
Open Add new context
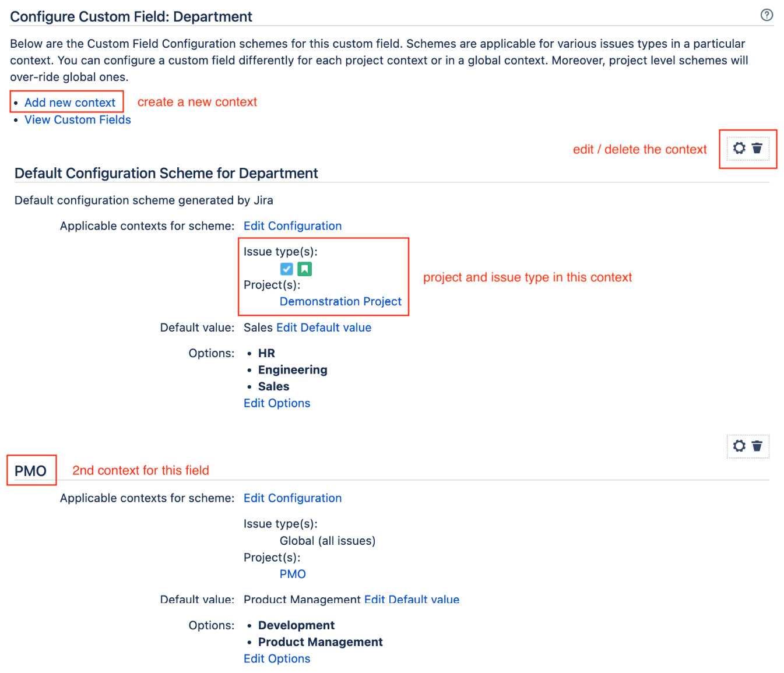click(x=69, y=102)
